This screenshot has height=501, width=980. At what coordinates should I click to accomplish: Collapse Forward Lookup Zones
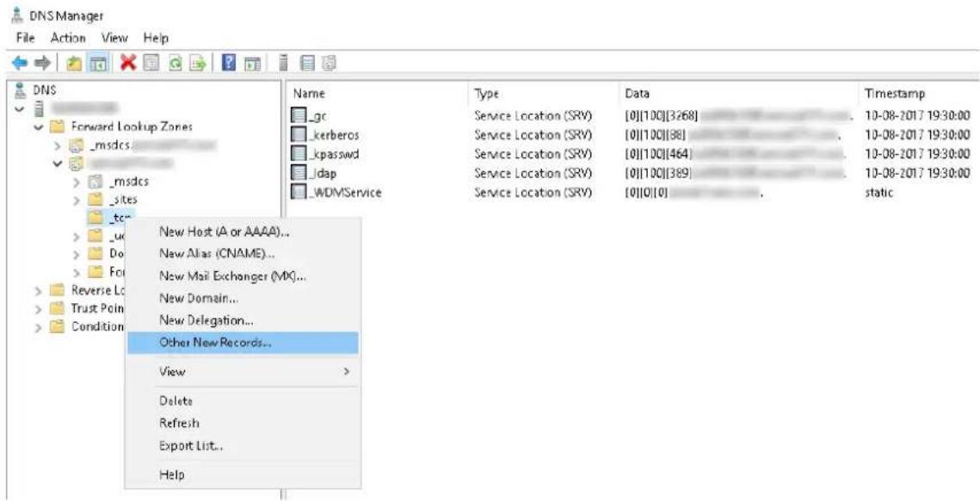[39, 127]
